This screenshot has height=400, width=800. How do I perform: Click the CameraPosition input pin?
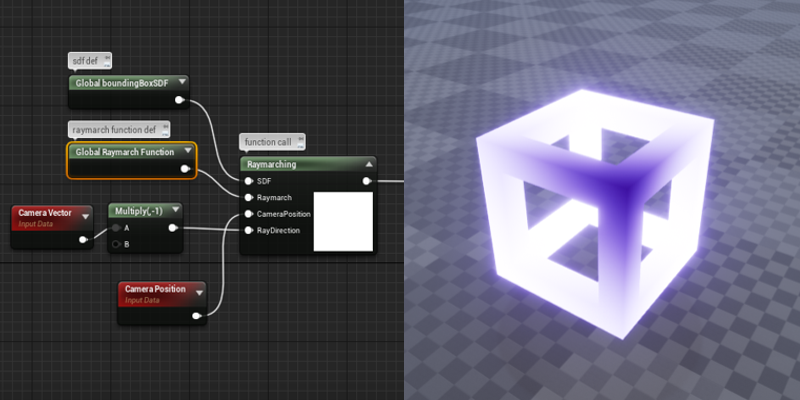[248, 214]
